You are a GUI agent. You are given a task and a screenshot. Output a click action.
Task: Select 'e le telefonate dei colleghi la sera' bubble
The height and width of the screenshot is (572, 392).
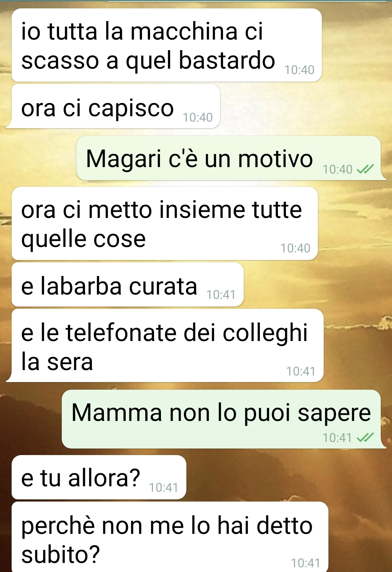167,345
